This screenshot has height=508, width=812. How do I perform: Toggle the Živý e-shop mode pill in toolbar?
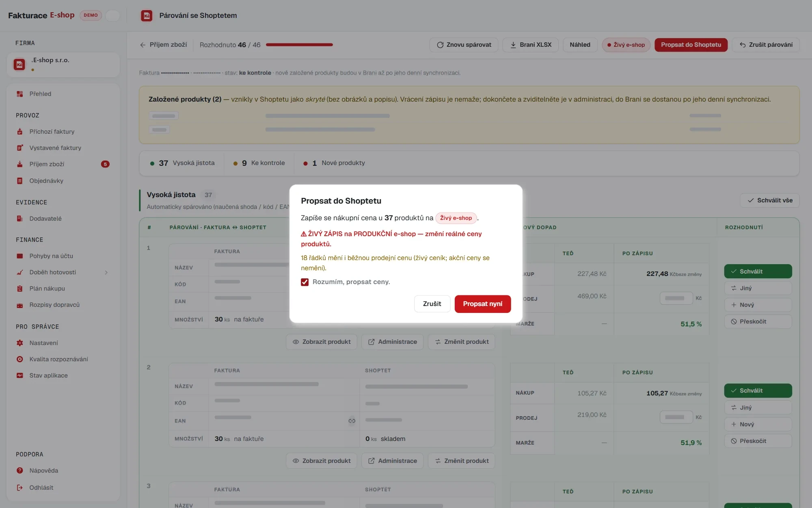click(x=626, y=45)
